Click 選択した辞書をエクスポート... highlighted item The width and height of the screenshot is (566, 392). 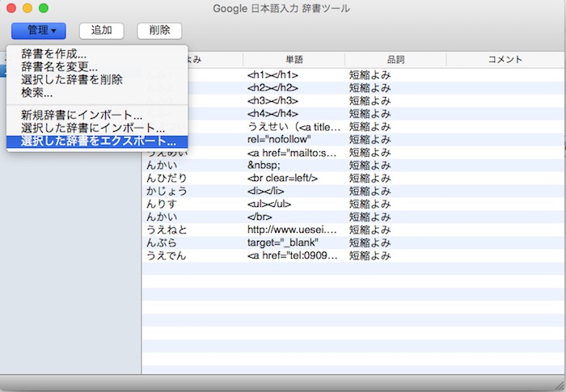97,141
